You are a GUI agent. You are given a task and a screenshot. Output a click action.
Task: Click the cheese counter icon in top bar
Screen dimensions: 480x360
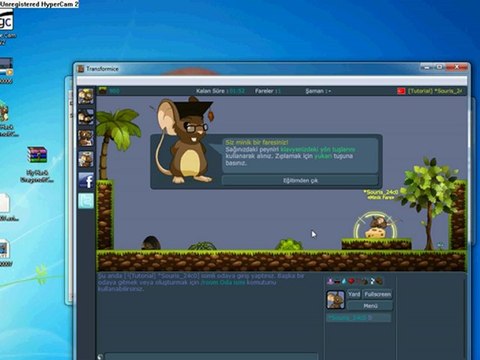103,90
